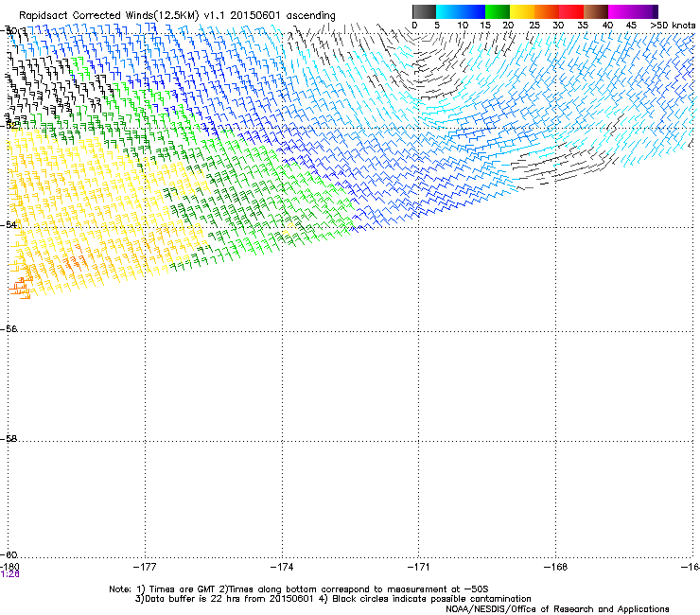Click the green 15-20 knots color segment
Viewport: 700px width, 615px height.
[498, 11]
